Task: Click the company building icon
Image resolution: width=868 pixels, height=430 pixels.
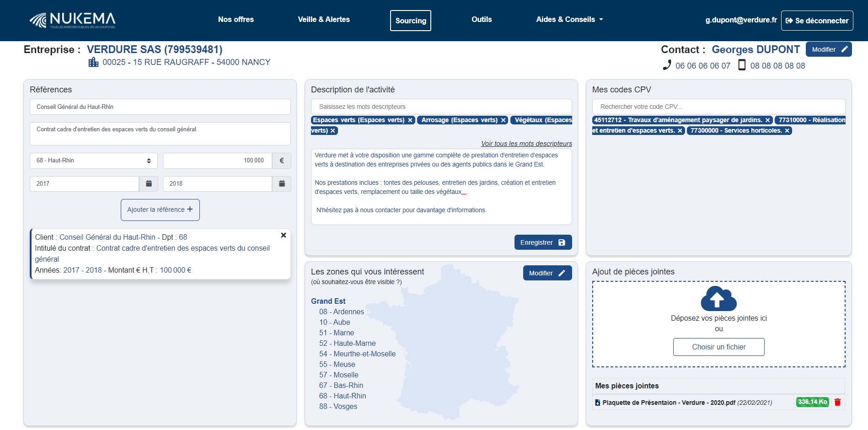Action: (93, 62)
